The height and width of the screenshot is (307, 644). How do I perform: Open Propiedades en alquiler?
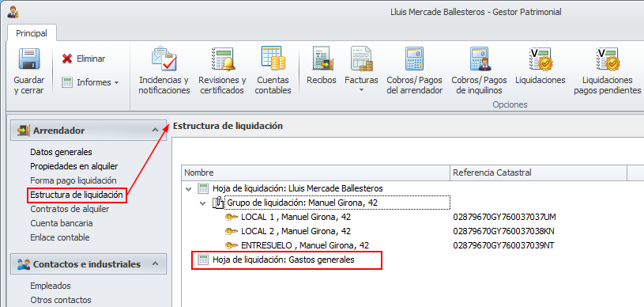tap(74, 166)
